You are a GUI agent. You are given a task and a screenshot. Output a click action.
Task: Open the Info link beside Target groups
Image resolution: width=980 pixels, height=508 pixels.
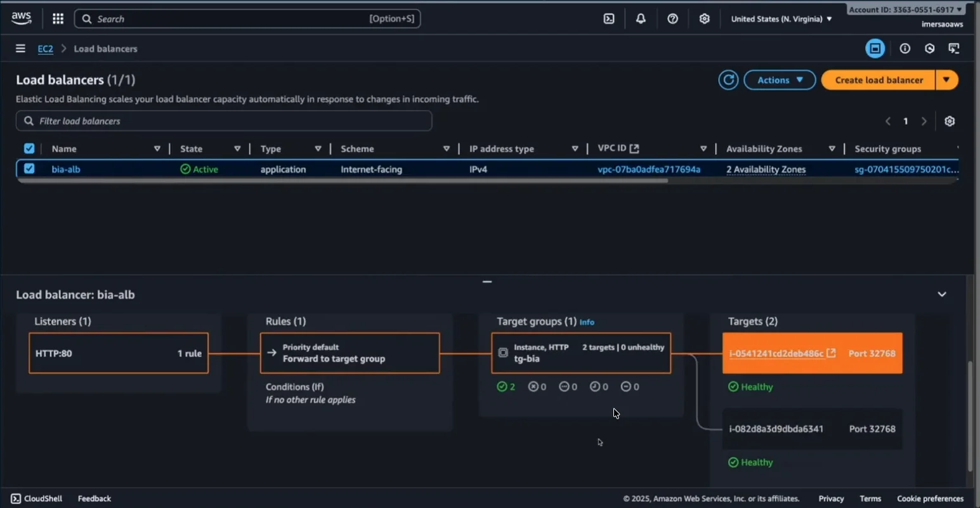587,322
